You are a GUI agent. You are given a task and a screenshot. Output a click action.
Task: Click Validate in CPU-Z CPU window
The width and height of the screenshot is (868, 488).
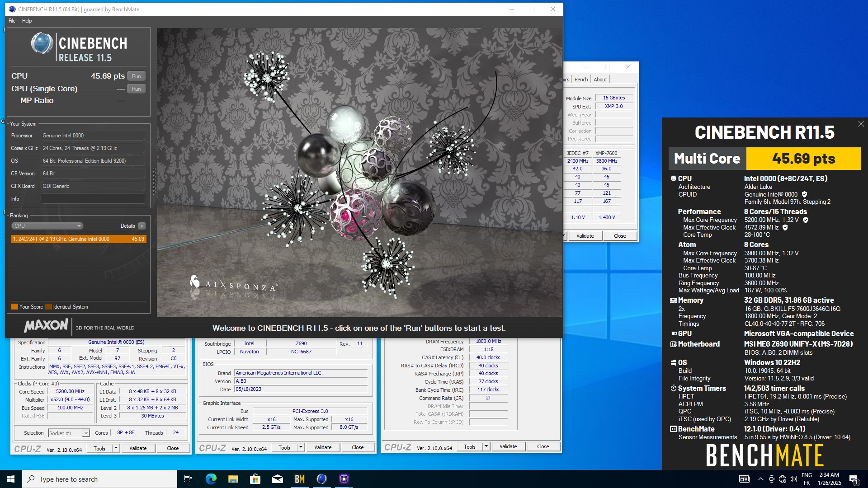click(x=138, y=448)
